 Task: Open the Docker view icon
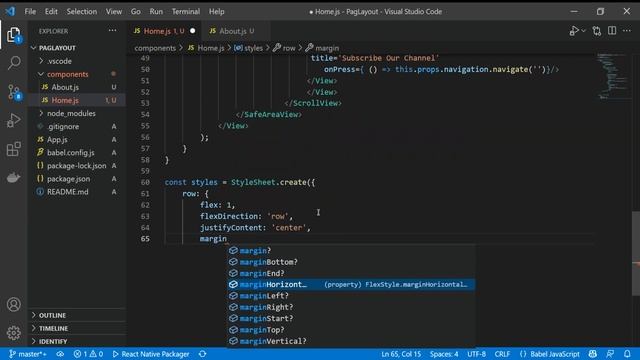[x=13, y=178]
